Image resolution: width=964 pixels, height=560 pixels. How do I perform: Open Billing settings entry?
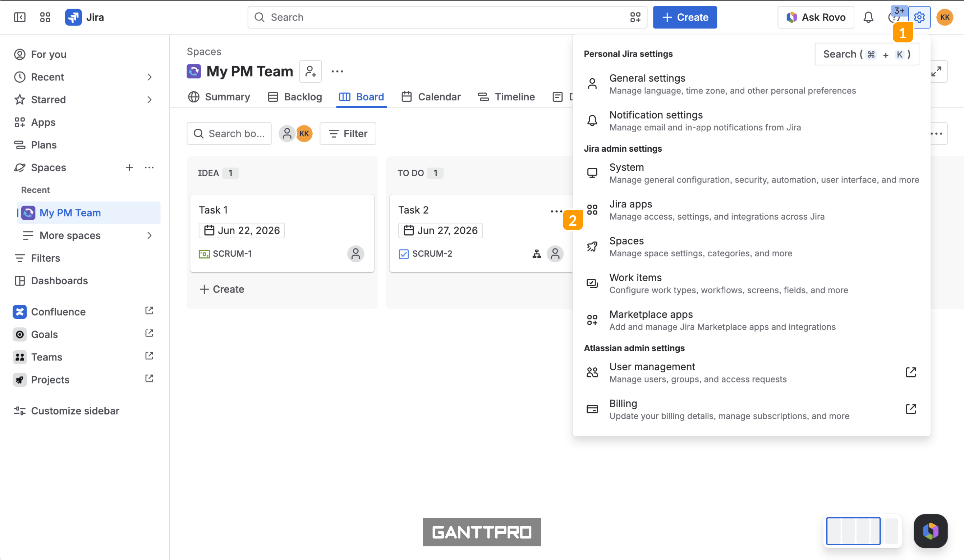[x=751, y=409]
